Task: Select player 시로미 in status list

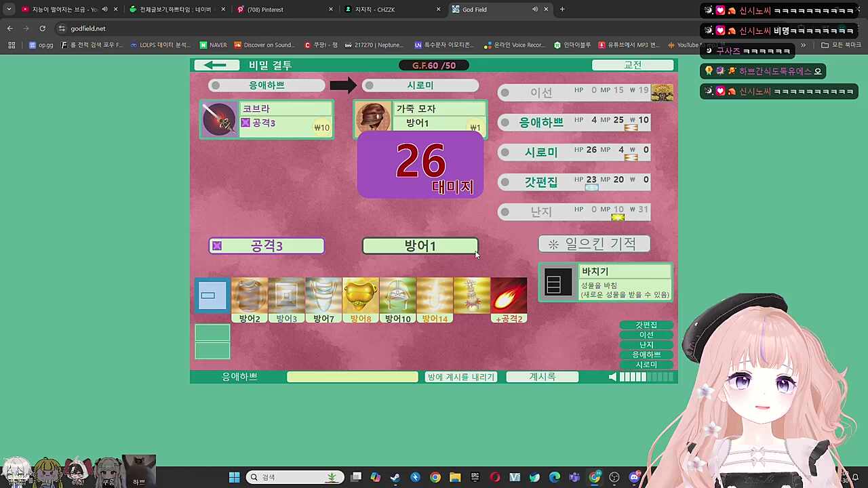Action: point(574,152)
